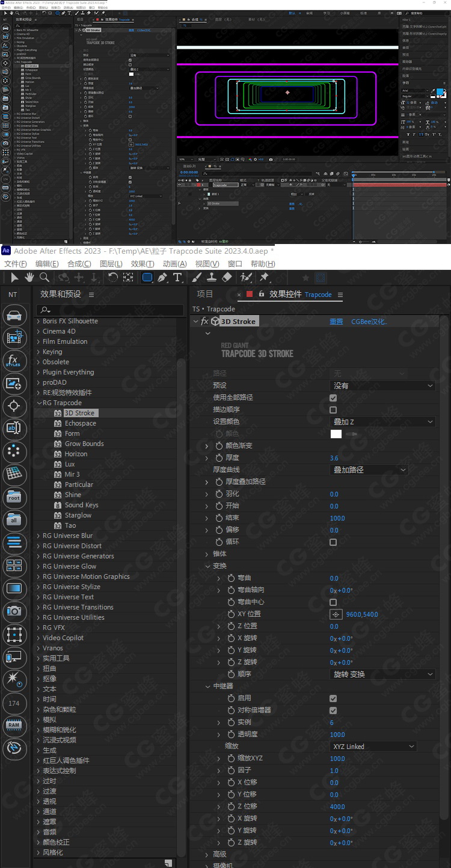Screen dimensions: 451x868
Task: Select the Particular effect in RG Trapcode
Action: click(79, 484)
